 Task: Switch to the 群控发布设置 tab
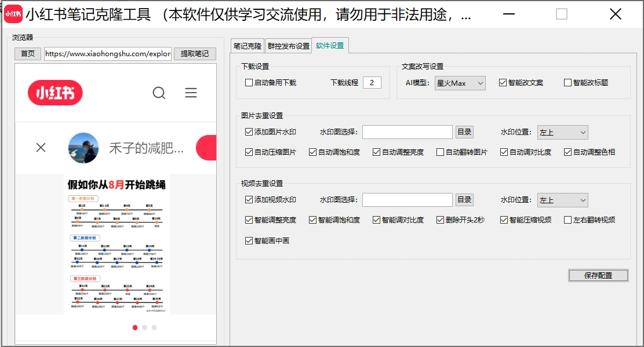point(288,45)
